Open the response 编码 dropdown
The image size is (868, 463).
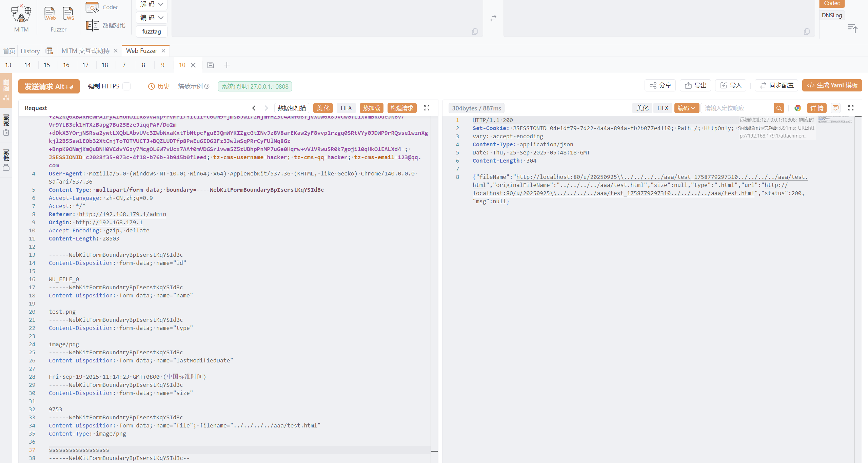(x=686, y=108)
